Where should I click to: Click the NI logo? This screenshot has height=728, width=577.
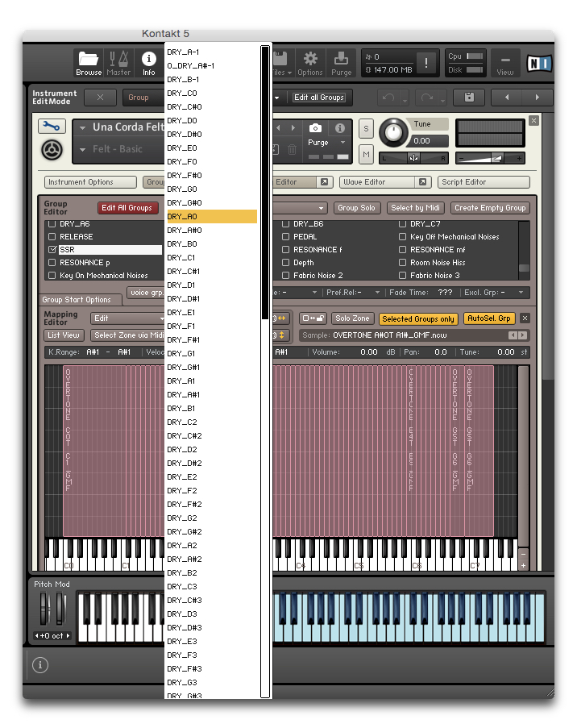tap(539, 63)
